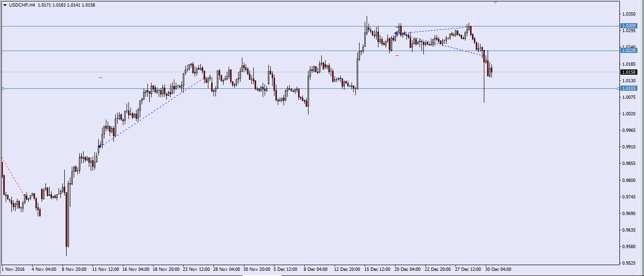Viewport: 644px width, 276px height.
Task: Click the "8 Nov 20:00" time label
Action: [74, 269]
